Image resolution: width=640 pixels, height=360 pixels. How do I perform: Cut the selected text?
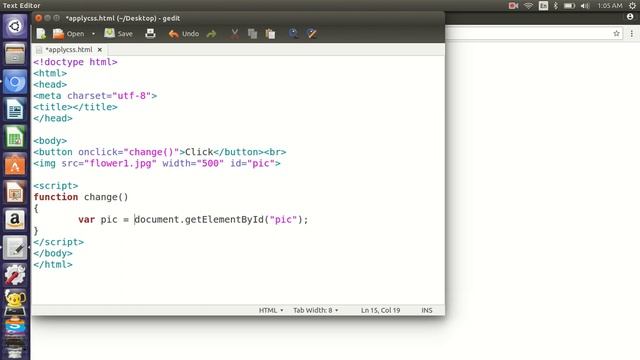pos(235,34)
